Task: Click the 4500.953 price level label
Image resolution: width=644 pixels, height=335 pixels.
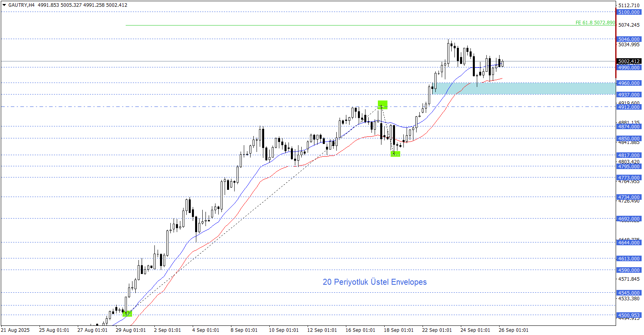Action: click(629, 315)
